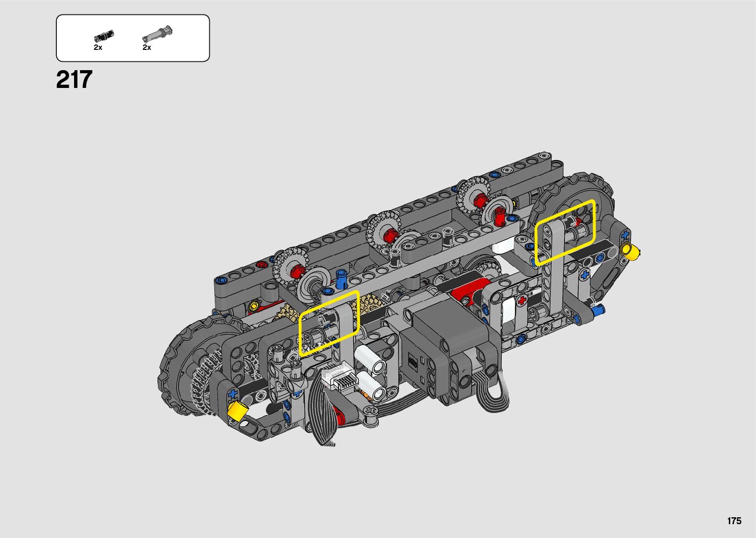Click the step number 217
The height and width of the screenshot is (538, 756).
74,80
